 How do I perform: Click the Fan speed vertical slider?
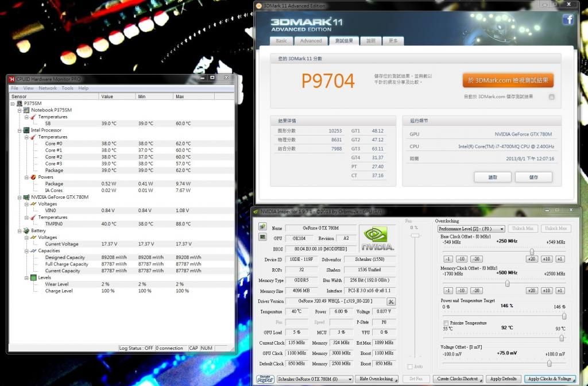pyautogui.click(x=415, y=236)
